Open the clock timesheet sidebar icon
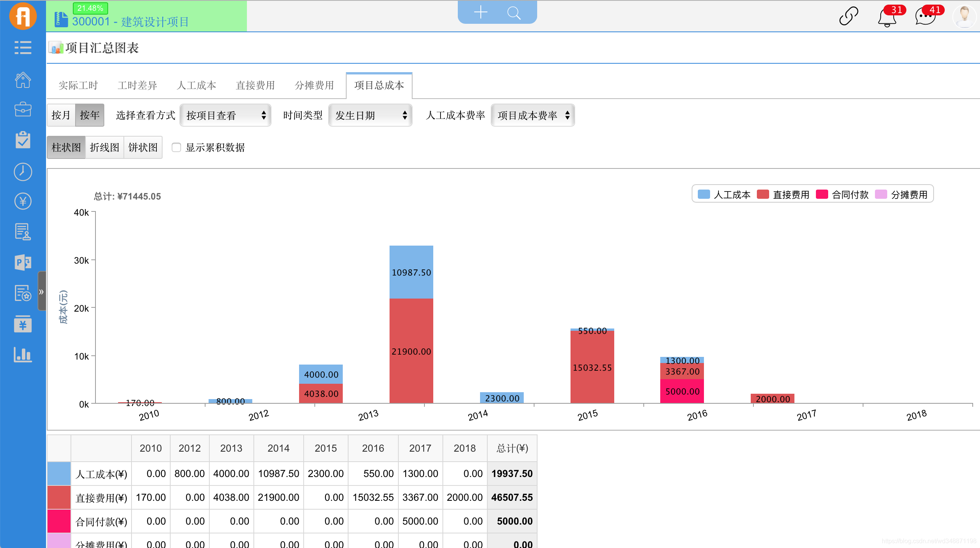This screenshot has height=548, width=980. pos(23,172)
